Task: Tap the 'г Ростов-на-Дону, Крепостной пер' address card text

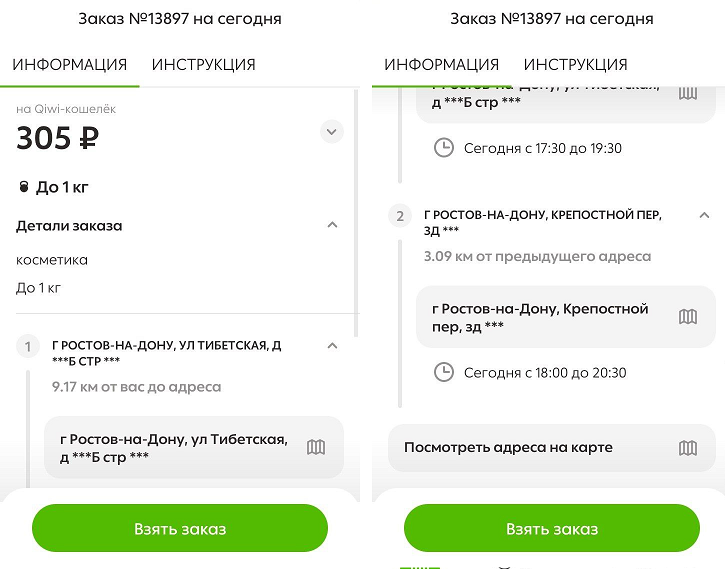Action: point(540,317)
